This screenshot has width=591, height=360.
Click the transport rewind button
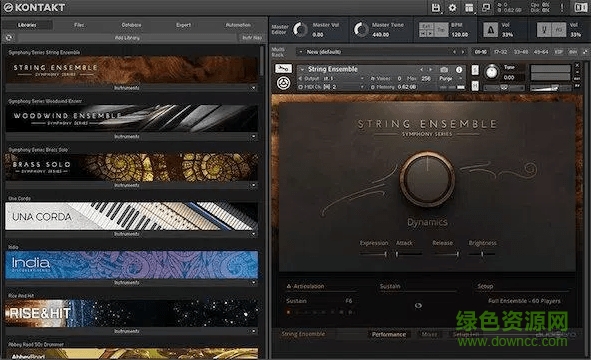pos(423,34)
